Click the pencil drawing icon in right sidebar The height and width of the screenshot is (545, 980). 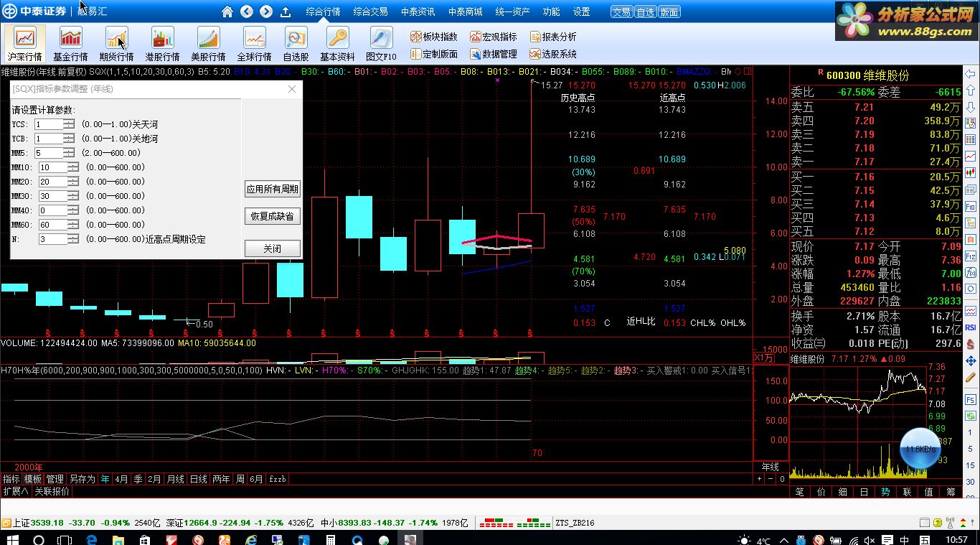[971, 377]
